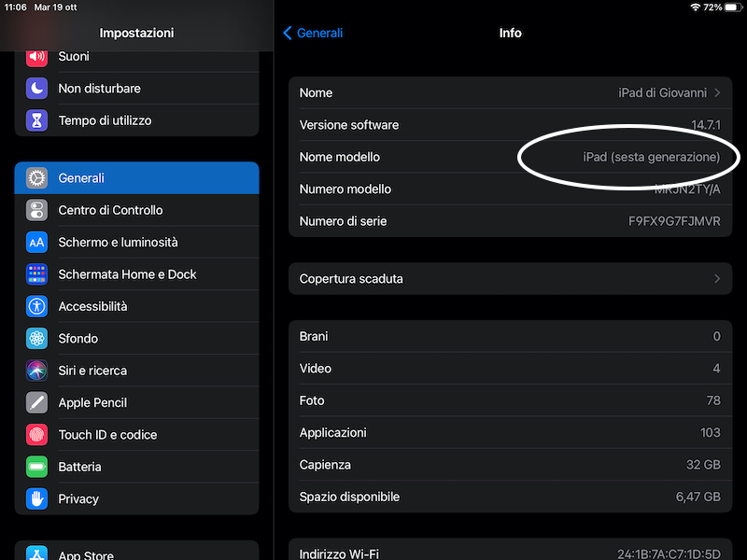747x560 pixels.
Task: Tap the Video count value 4
Action: pyautogui.click(x=716, y=369)
